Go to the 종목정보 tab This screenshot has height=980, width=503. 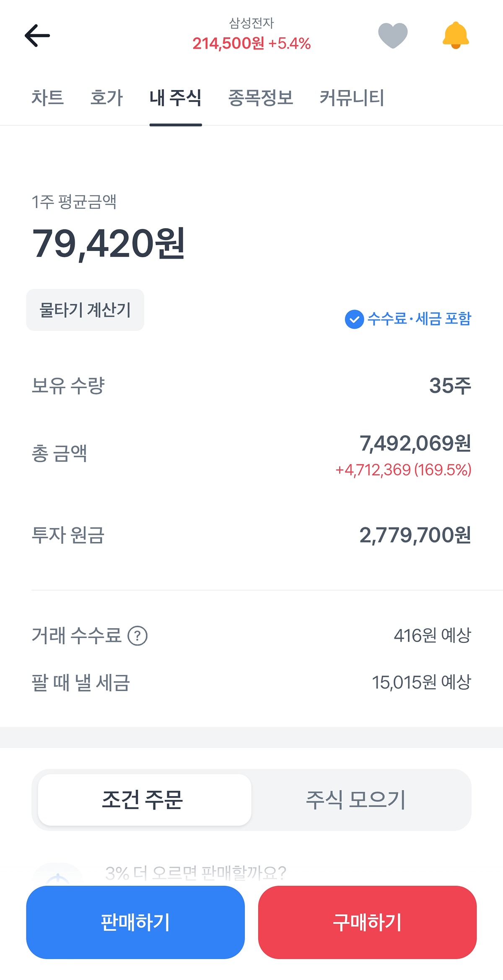click(260, 98)
